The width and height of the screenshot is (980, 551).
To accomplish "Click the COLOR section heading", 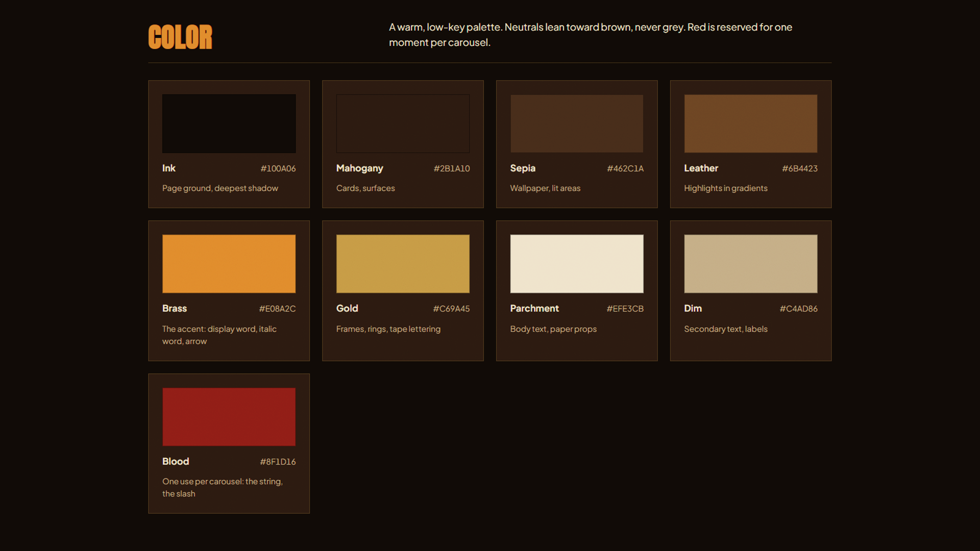I will (x=180, y=37).
